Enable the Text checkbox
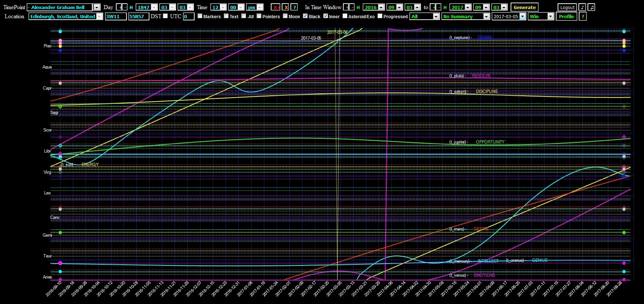644x304 pixels. pyautogui.click(x=226, y=16)
